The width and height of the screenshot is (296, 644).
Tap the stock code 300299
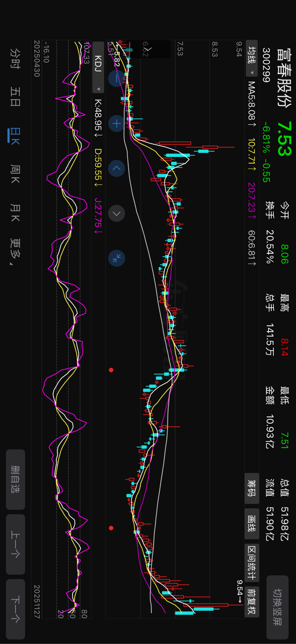pos(266,65)
